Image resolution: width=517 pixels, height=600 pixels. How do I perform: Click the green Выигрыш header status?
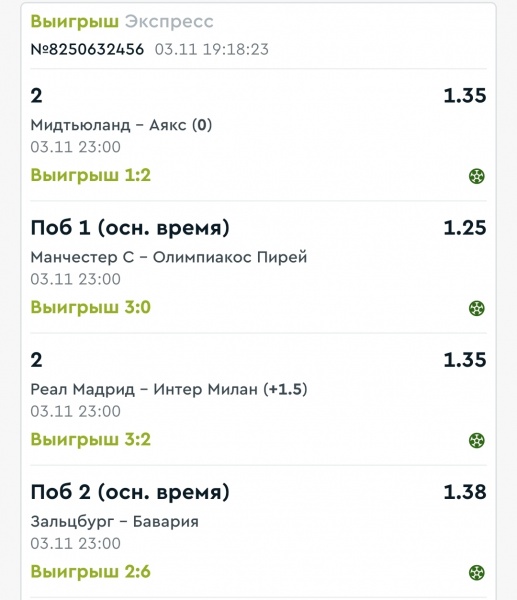[75, 21]
